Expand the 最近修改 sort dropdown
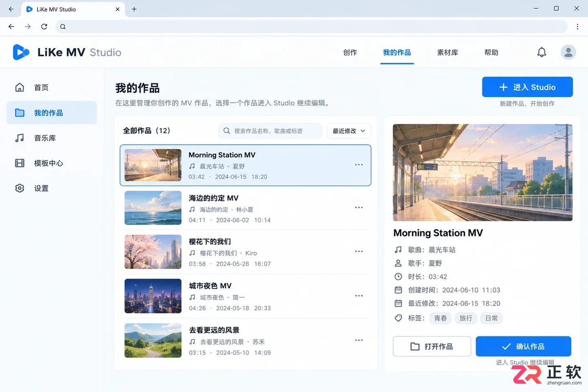The height and width of the screenshot is (392, 588). click(x=349, y=131)
